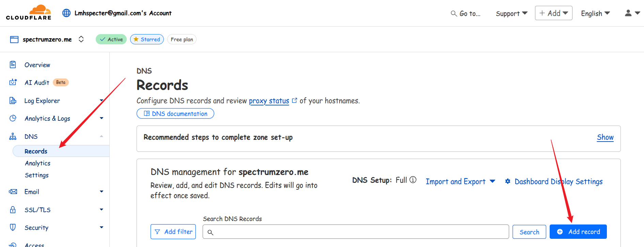Click the AI Audit robot icon
Image resolution: width=644 pixels, height=247 pixels.
(x=13, y=82)
